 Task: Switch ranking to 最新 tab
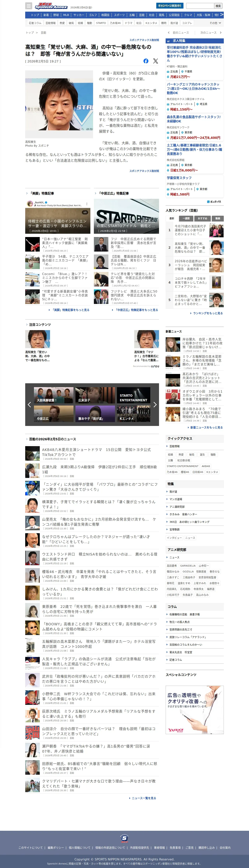pos(171,218)
